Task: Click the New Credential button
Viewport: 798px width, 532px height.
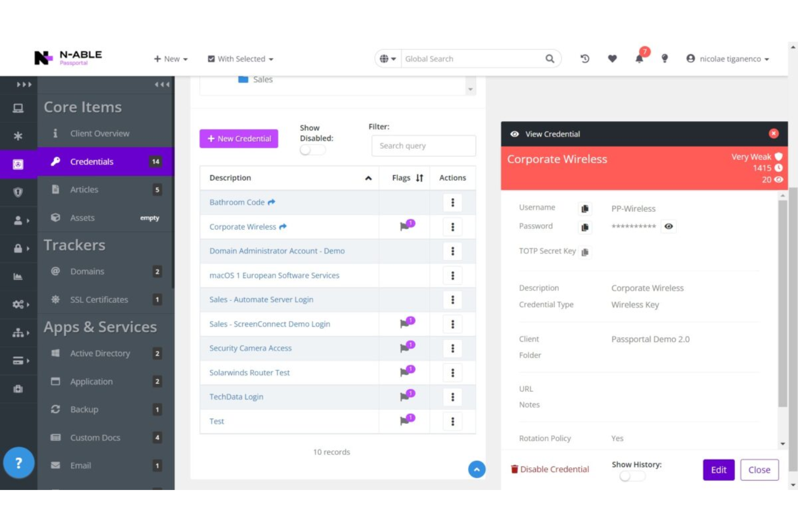Action: [239, 139]
